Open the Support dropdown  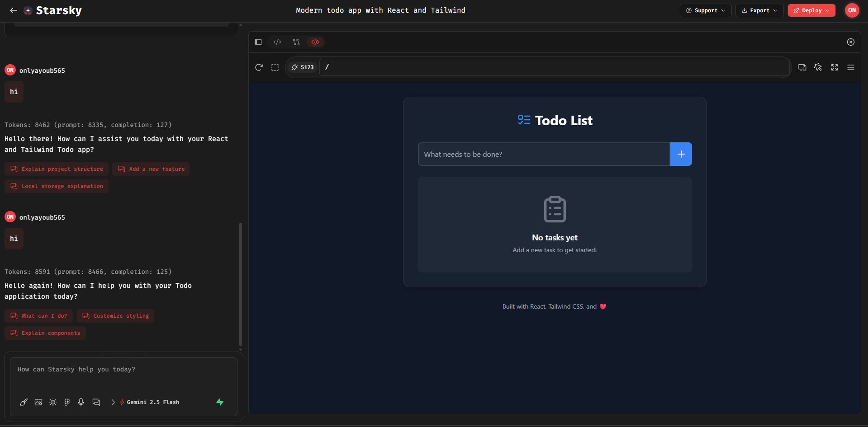coord(705,10)
